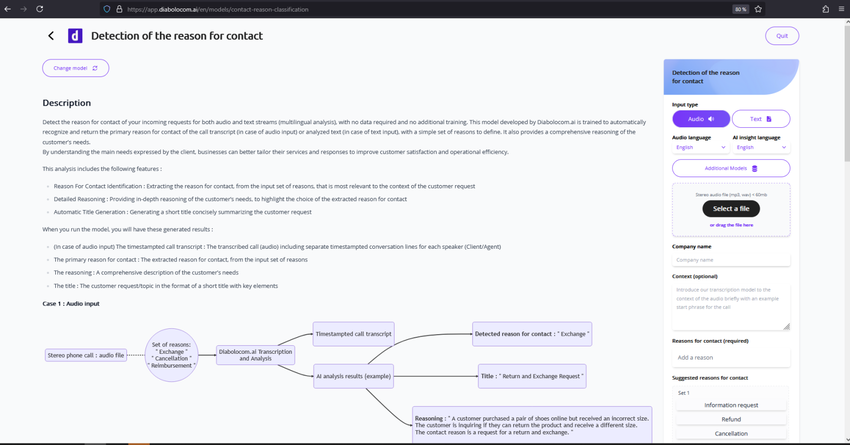Reload the page with browser refresh icon
This screenshot has width=850, height=445.
tap(40, 9)
